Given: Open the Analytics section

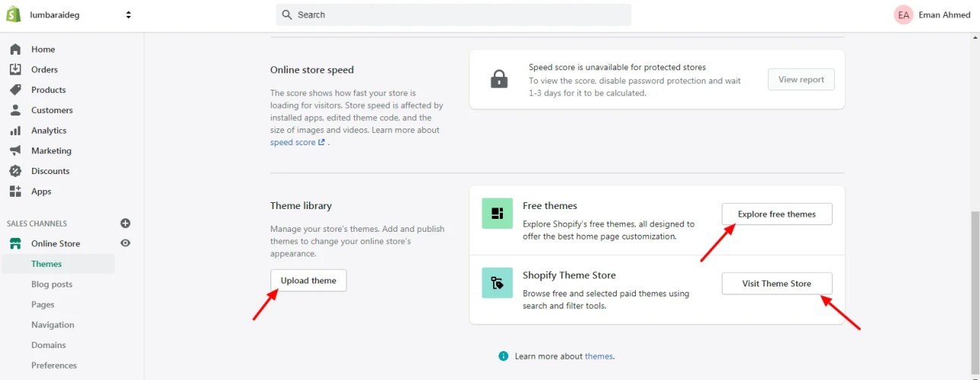Looking at the screenshot, I should [49, 131].
